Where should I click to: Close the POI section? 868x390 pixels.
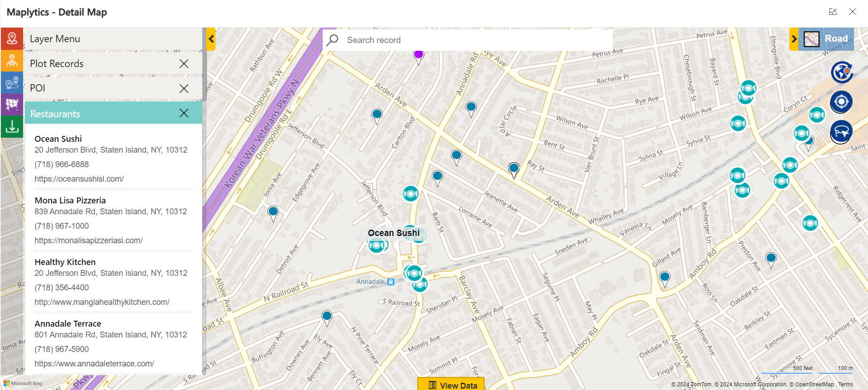184,88
